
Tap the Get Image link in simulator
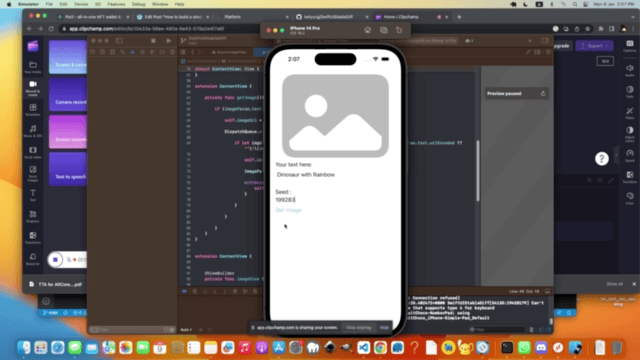[288, 210]
